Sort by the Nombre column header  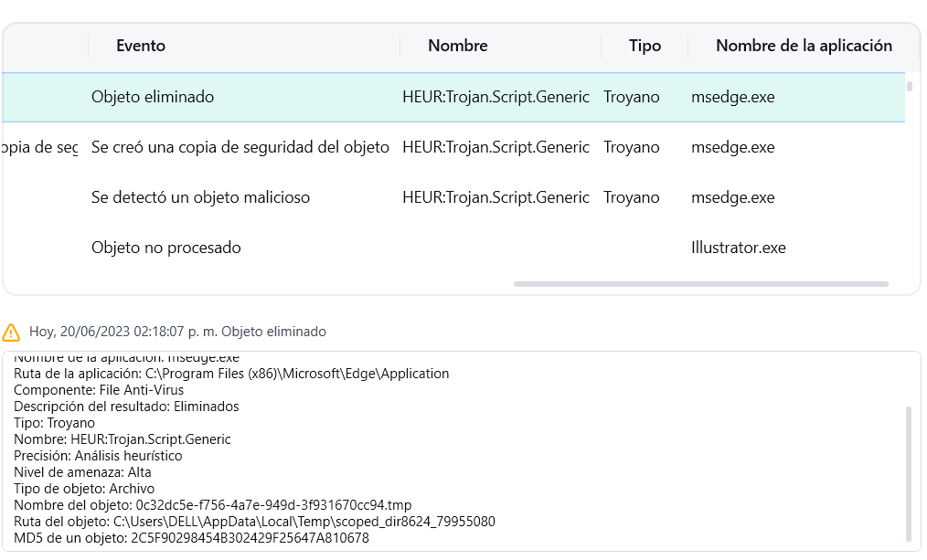pos(457,46)
